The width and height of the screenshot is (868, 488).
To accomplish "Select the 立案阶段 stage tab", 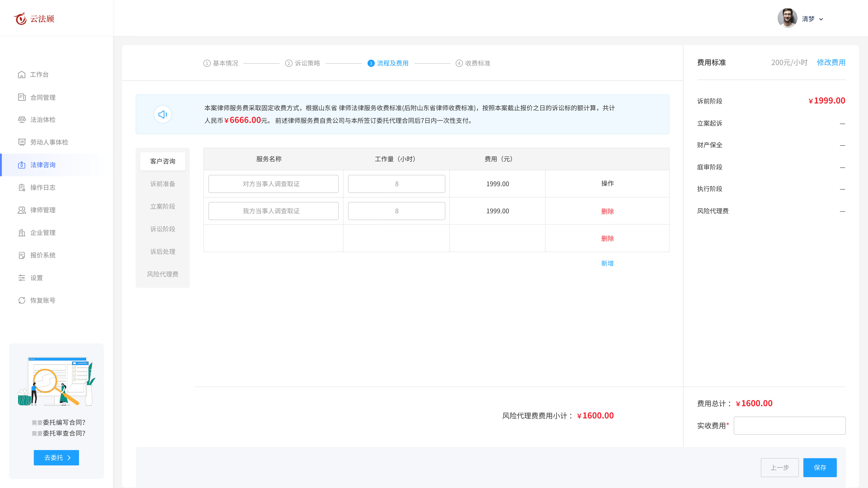I will click(x=163, y=206).
